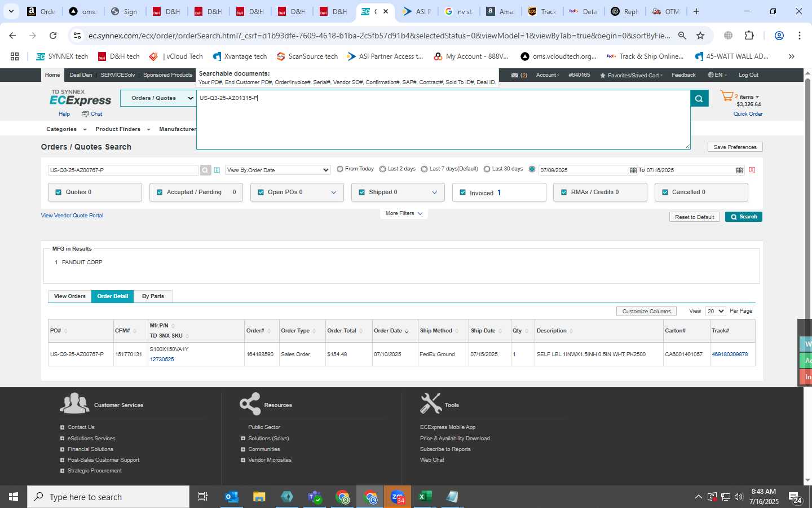Open the messages envelope icon
The width and height of the screenshot is (812, 508).
click(515, 75)
